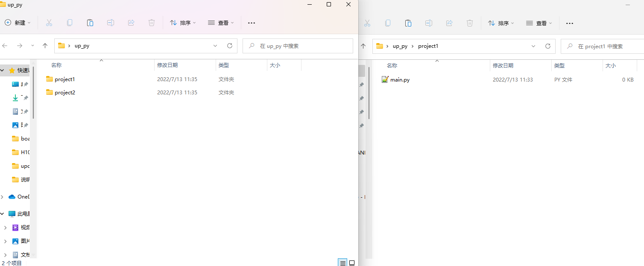
Task: Select the project2 folder in up_py window
Action: 60,92
